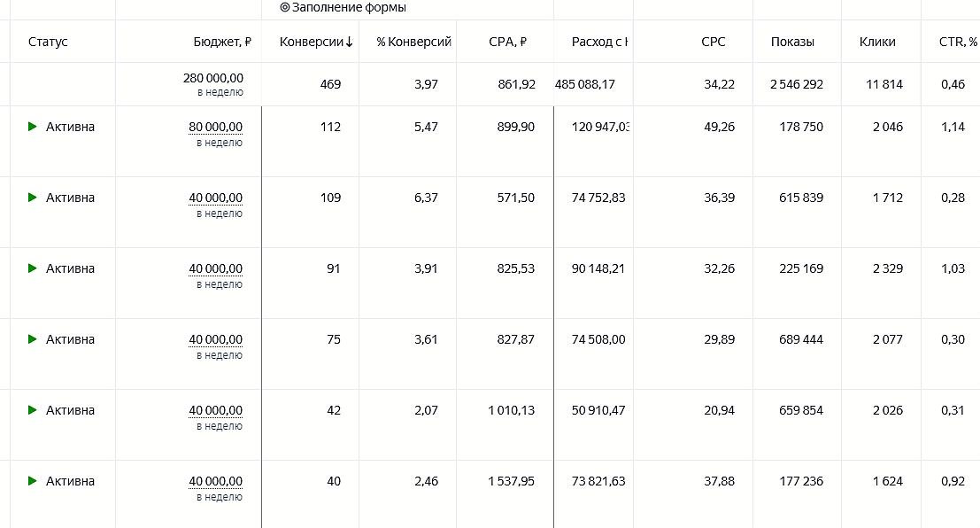Click the % Конверсий column header
This screenshot has height=528, width=980.
pos(413,42)
